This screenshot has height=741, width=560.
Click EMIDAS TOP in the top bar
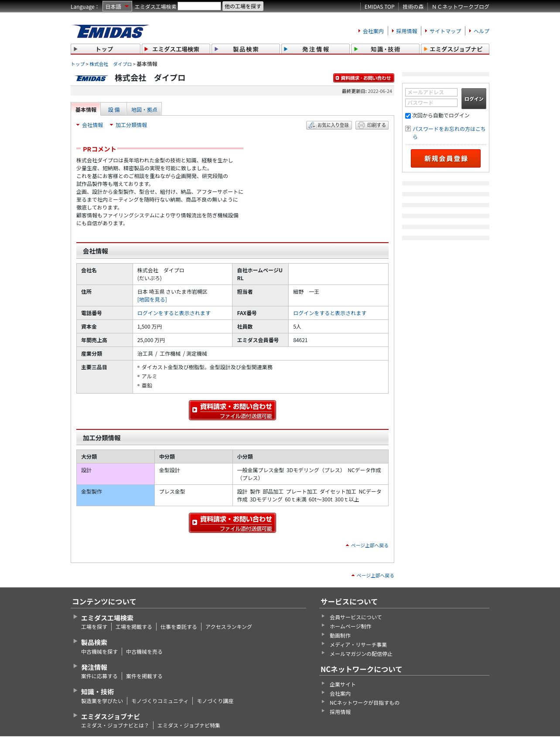379,7
